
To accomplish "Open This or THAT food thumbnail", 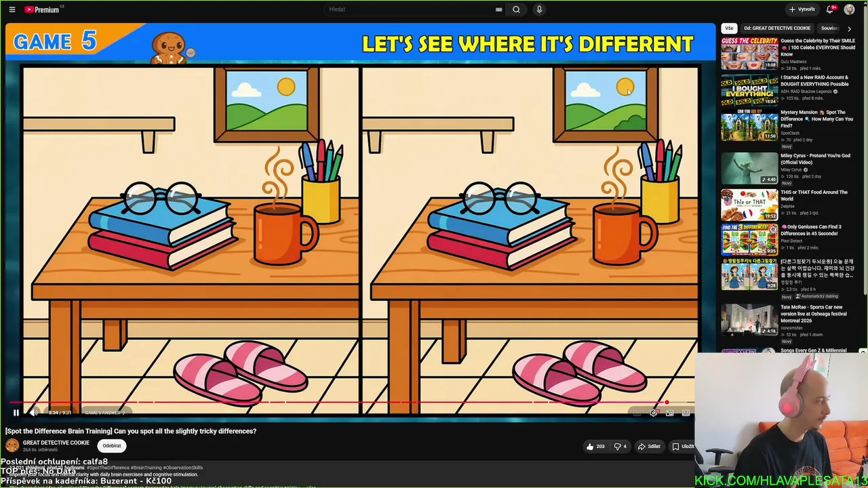I will coord(749,205).
